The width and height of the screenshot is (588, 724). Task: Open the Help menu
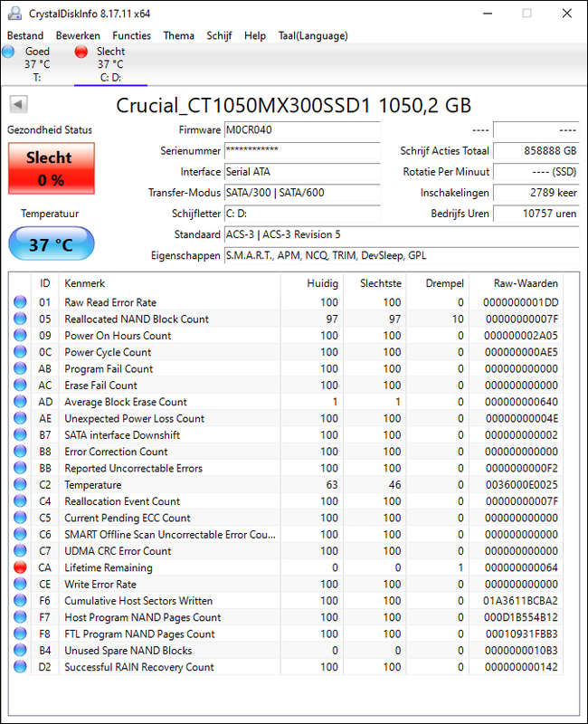pos(255,35)
